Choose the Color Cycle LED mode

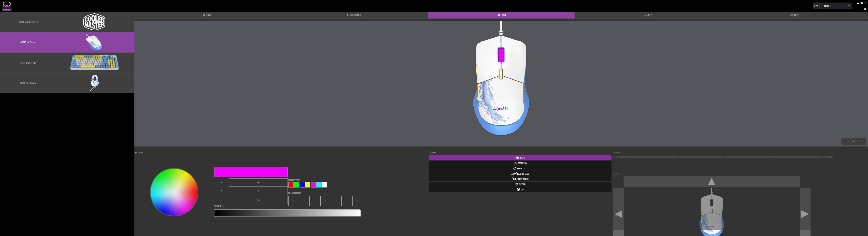point(520,169)
